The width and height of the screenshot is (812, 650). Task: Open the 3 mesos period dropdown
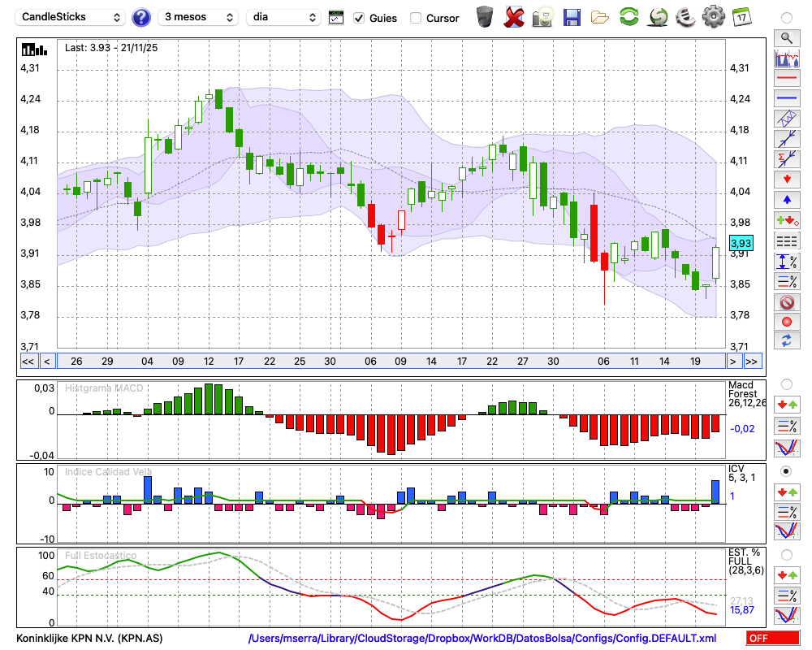coord(198,17)
